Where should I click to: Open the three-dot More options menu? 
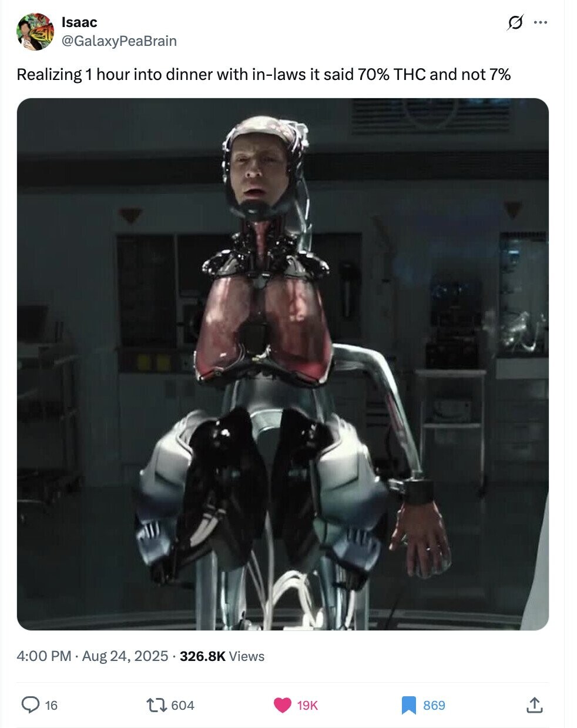coord(541,23)
